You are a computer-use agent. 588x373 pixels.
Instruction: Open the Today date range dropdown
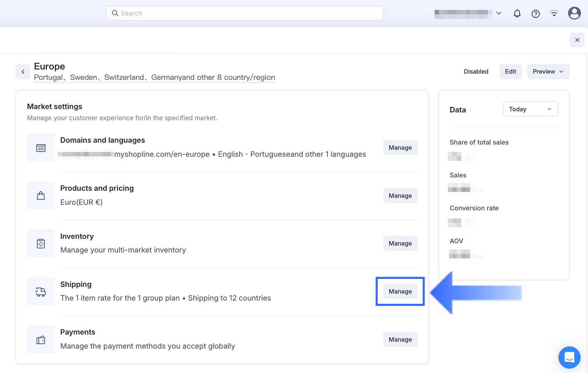530,109
